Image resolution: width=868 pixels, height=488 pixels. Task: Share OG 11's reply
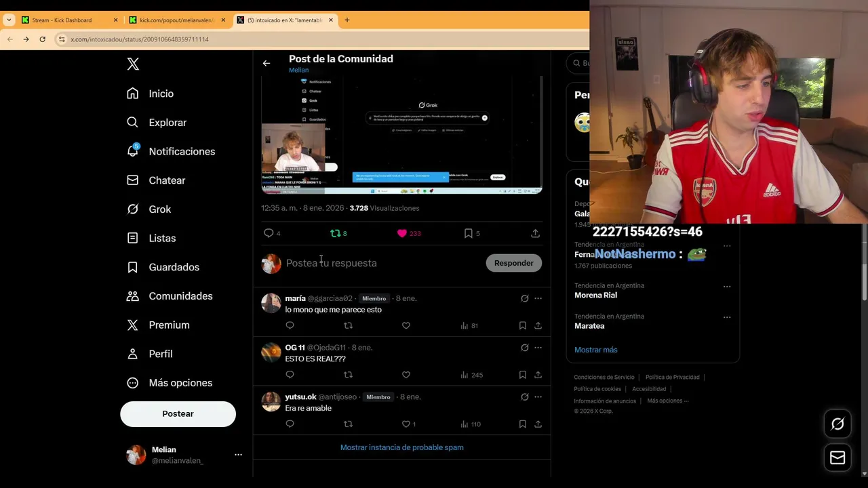click(538, 375)
